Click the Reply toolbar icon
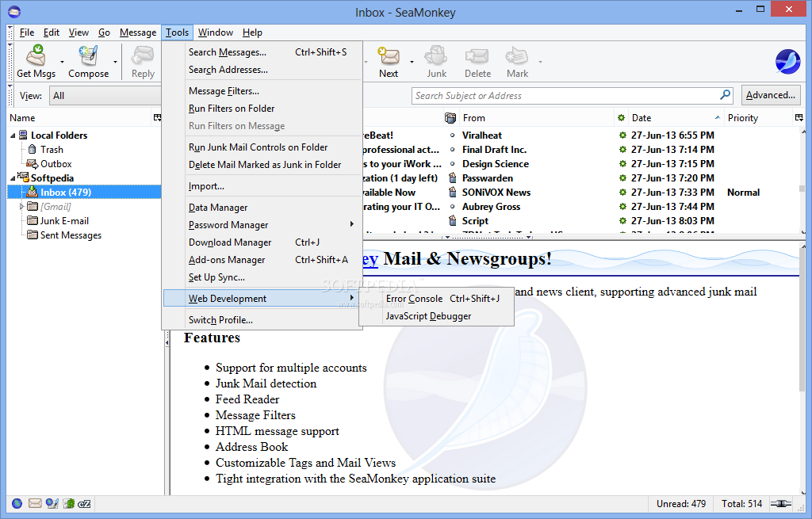The height and width of the screenshot is (519, 812). point(143,55)
